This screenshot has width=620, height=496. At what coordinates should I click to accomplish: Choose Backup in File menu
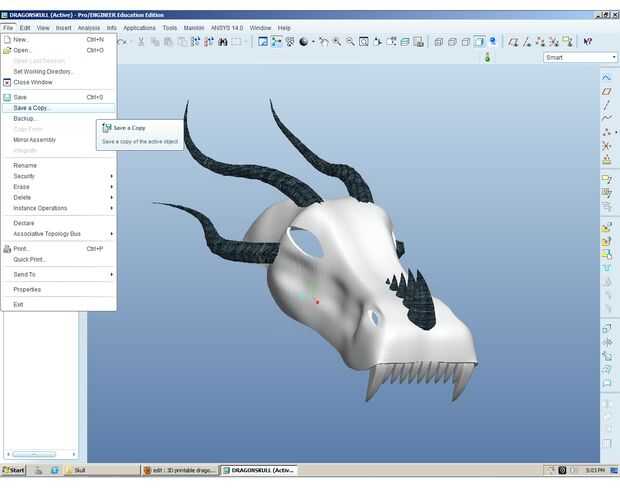59,119
